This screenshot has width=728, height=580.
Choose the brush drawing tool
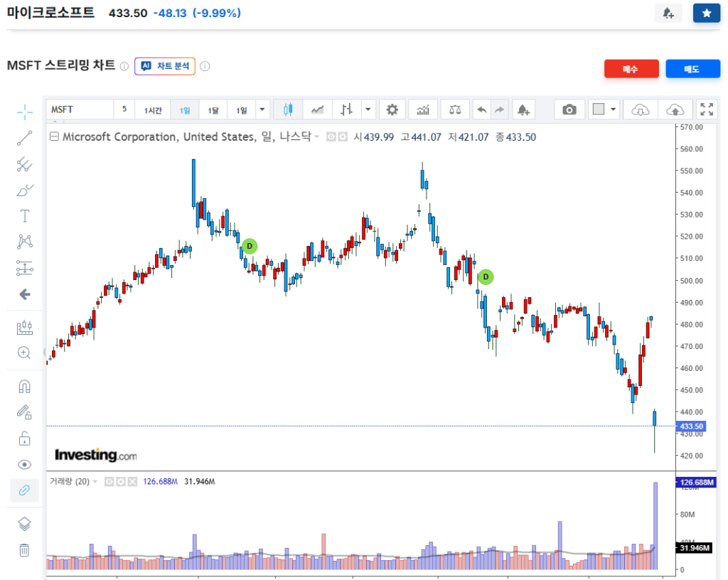click(24, 190)
